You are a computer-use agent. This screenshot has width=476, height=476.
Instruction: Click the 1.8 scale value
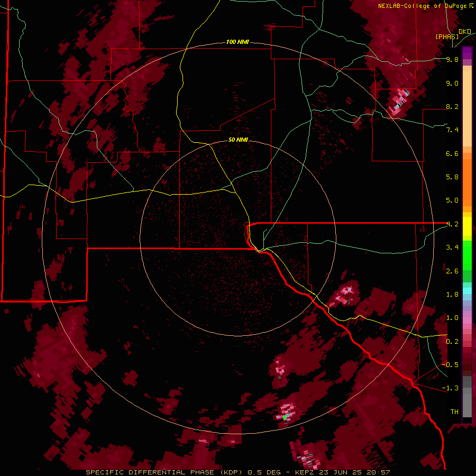(452, 295)
